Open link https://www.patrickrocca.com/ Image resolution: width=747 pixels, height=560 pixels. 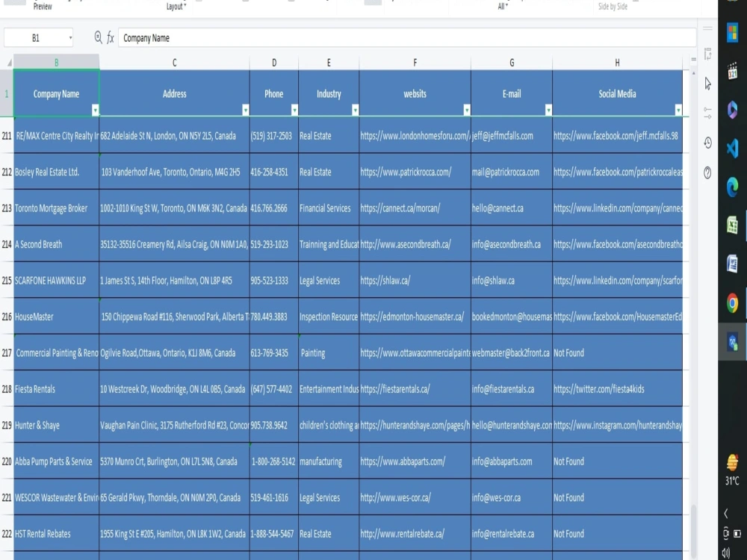pos(406,172)
